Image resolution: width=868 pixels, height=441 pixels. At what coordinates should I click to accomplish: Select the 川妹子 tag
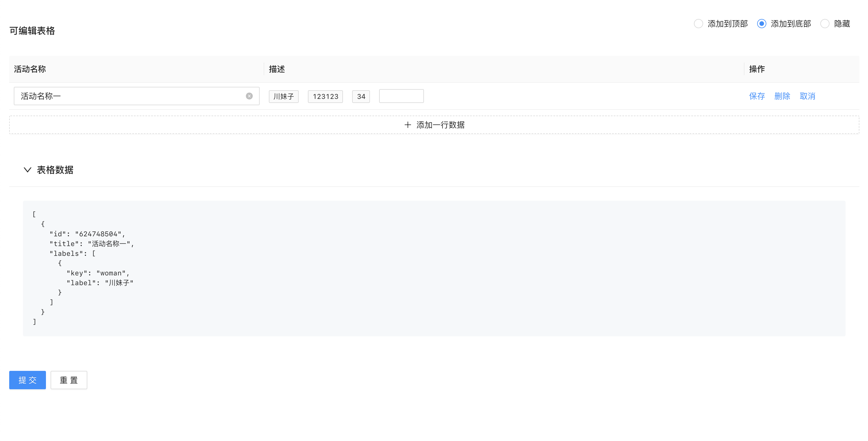(x=283, y=96)
